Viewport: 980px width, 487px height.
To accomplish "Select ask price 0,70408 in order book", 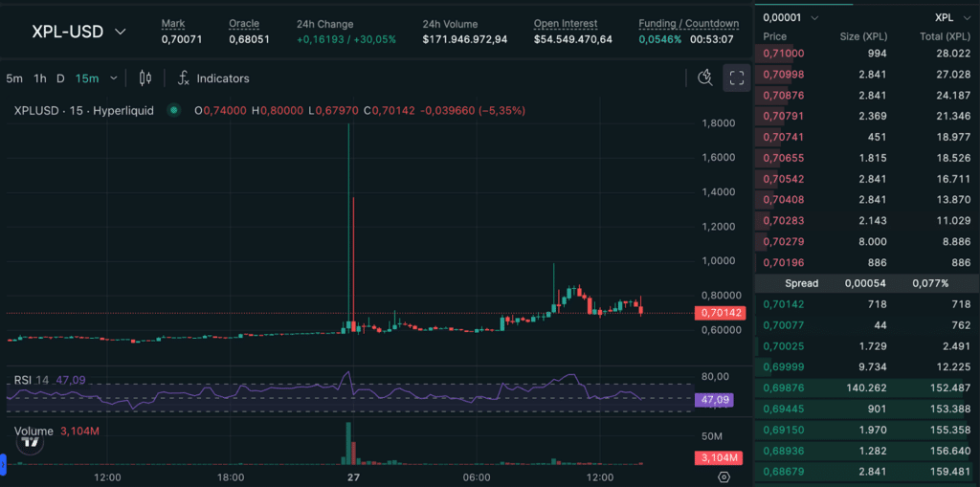I will [784, 199].
